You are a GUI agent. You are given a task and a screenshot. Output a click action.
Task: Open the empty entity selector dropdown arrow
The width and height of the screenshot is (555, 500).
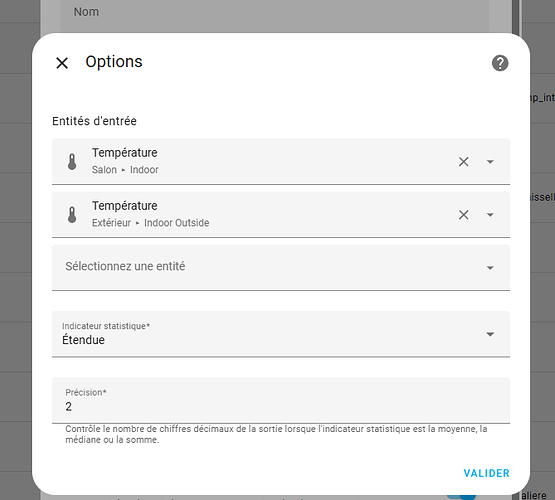[x=490, y=268]
